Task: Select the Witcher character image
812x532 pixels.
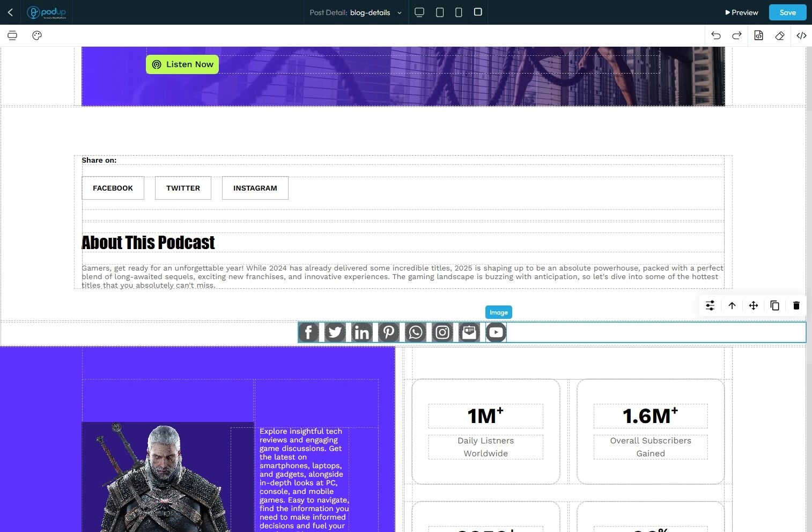Action: [x=168, y=477]
